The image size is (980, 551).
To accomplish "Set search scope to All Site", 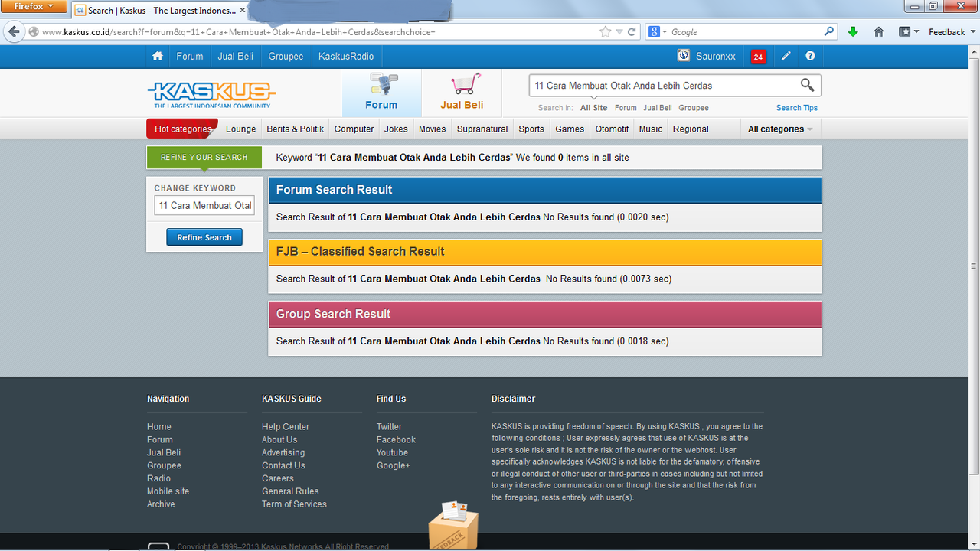I will pyautogui.click(x=594, y=108).
